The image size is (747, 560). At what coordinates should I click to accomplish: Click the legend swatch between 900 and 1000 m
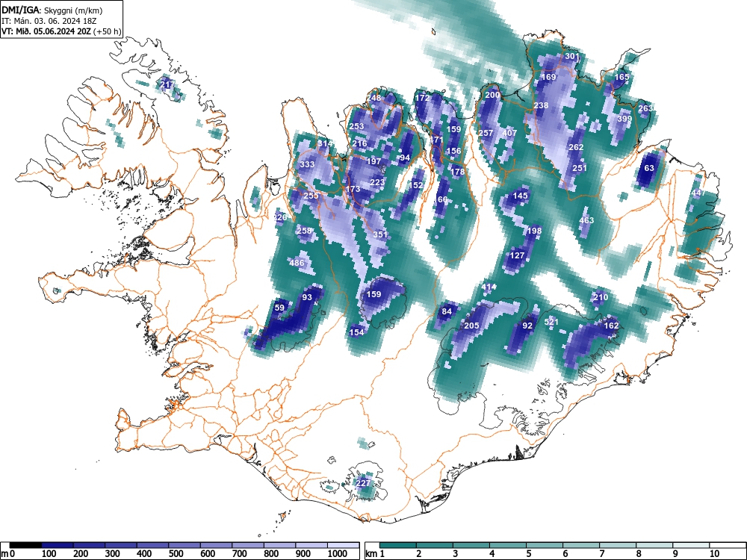(x=311, y=545)
